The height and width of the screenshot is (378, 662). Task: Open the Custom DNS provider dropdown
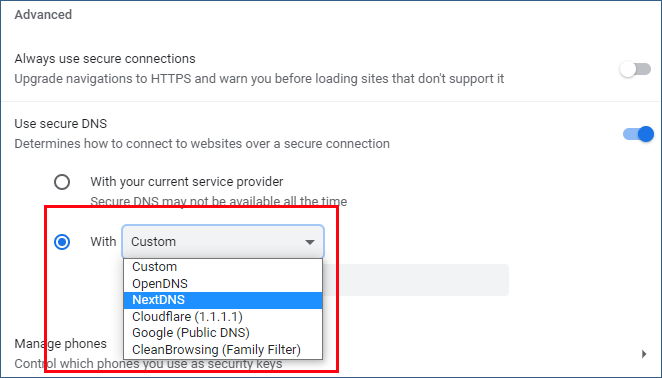point(223,242)
